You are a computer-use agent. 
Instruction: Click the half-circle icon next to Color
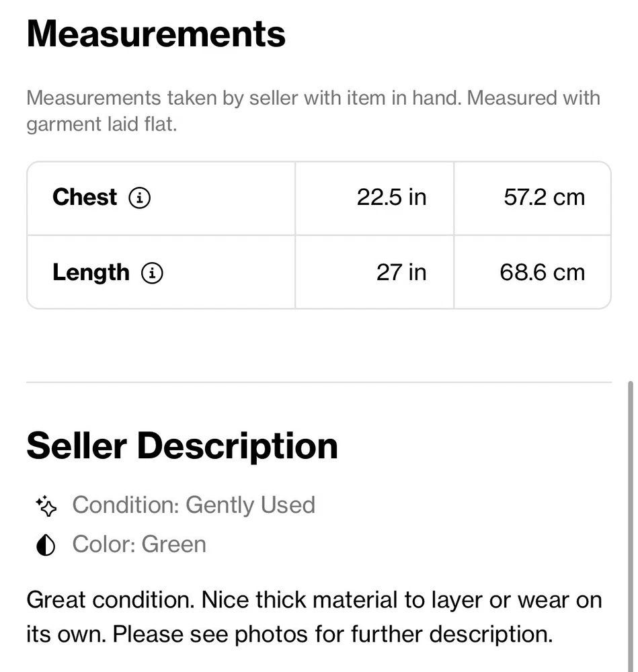46,545
